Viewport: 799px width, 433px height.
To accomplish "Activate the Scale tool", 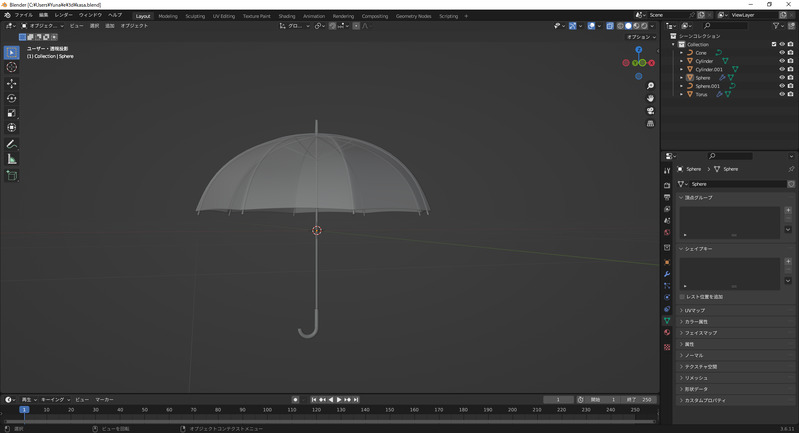I will coord(12,113).
